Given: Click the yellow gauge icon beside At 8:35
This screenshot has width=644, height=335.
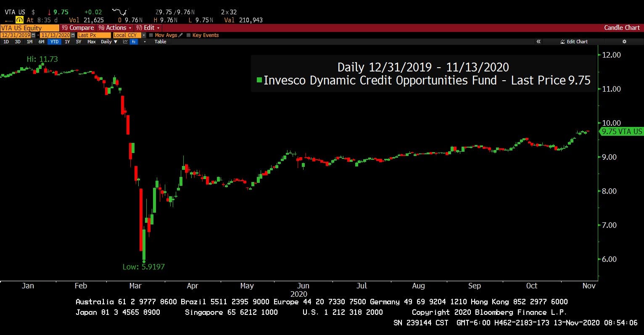Looking at the screenshot, I should pos(19,20).
